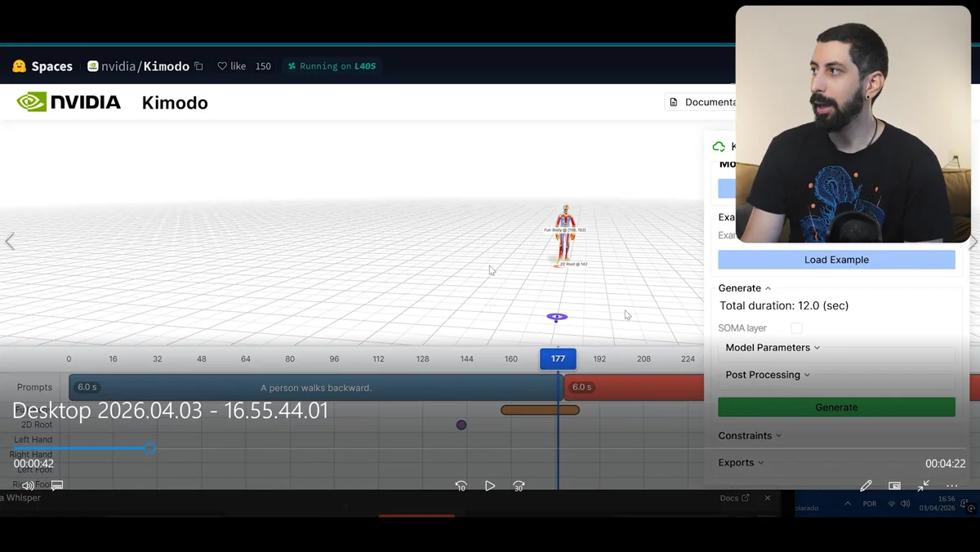Screen dimensions: 980x552
Task: Click the skip forward 30 seconds icon
Action: click(519, 486)
